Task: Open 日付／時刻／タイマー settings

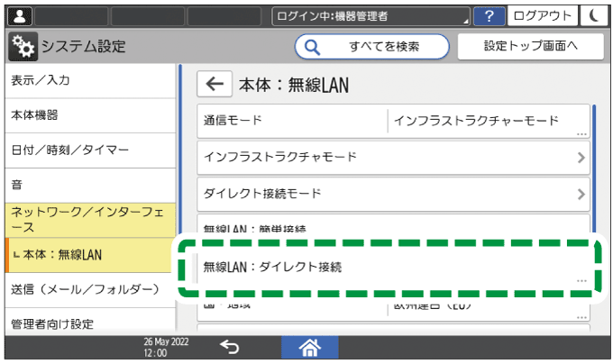Action: pyautogui.click(x=90, y=150)
